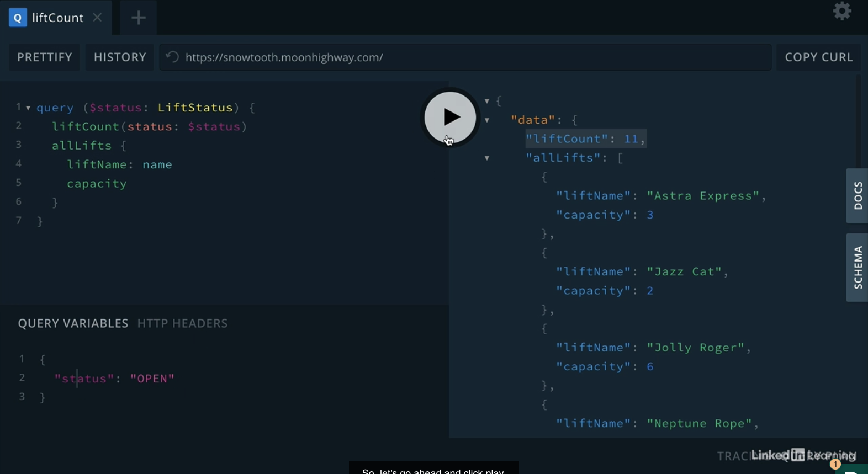Screen dimensions: 868x474
Task: Click "Jolly Roger" in results
Action: click(696, 348)
